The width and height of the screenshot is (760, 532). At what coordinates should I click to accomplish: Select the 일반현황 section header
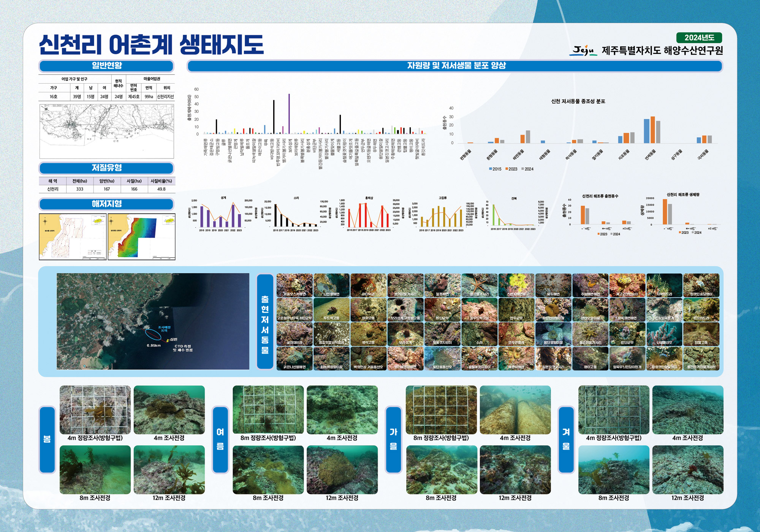click(x=106, y=66)
